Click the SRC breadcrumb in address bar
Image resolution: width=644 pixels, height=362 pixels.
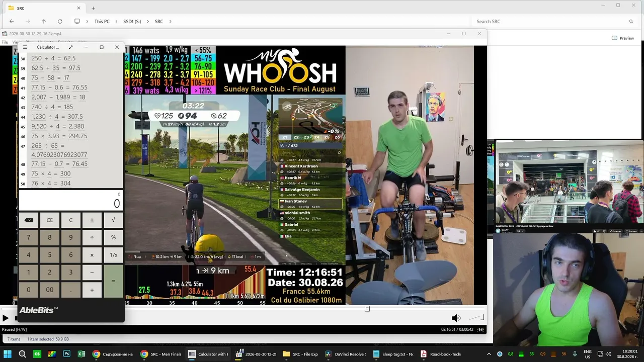[159, 22]
